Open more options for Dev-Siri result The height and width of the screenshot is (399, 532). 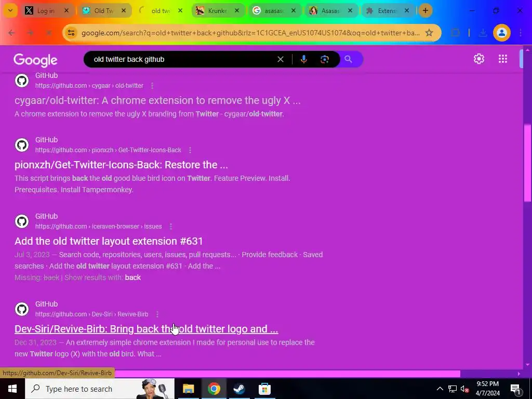coord(157,314)
